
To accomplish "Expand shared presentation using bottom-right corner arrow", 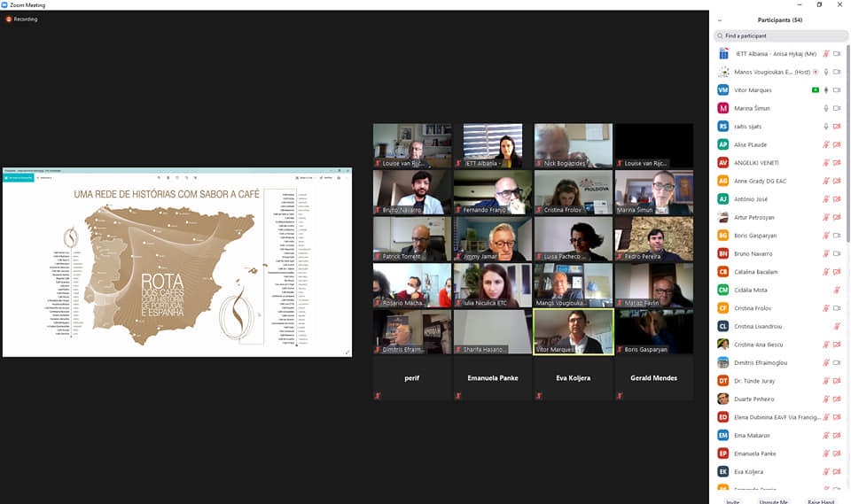I will tap(347, 352).
